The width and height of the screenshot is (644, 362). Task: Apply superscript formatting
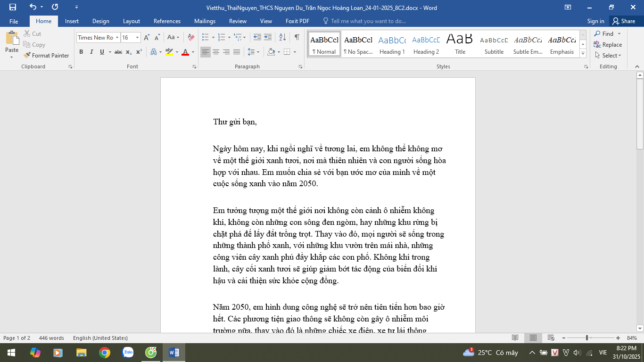point(139,52)
